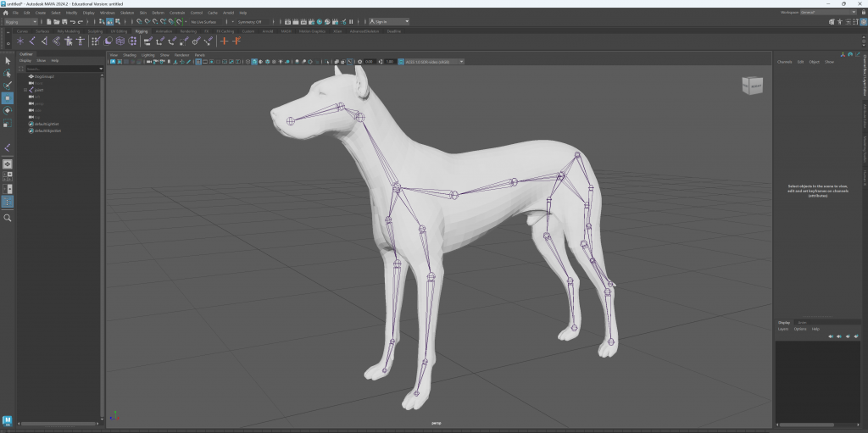Open the Workspace General dropdown
The image size is (868, 433).
tap(829, 12)
